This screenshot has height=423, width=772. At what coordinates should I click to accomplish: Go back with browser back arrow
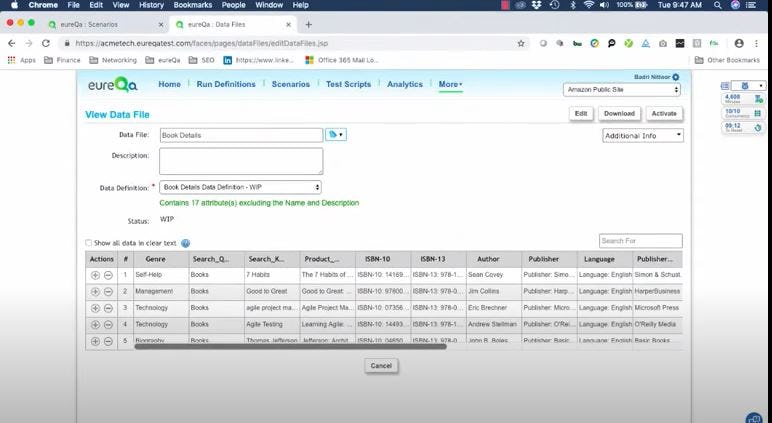[11, 43]
